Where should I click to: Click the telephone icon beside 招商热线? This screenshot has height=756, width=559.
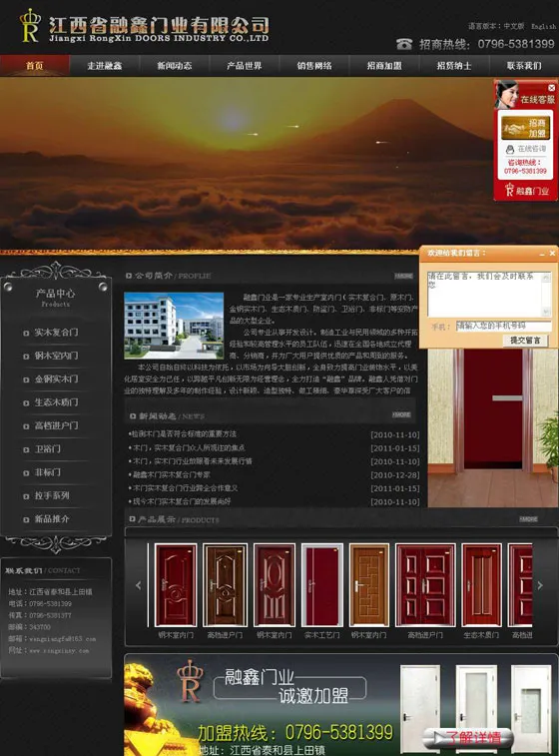click(x=404, y=44)
